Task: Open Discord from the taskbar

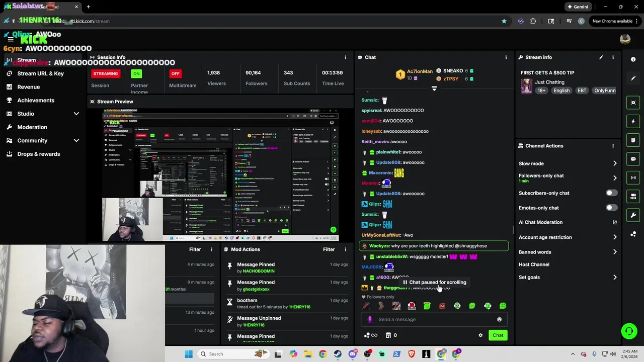Action: point(352,354)
